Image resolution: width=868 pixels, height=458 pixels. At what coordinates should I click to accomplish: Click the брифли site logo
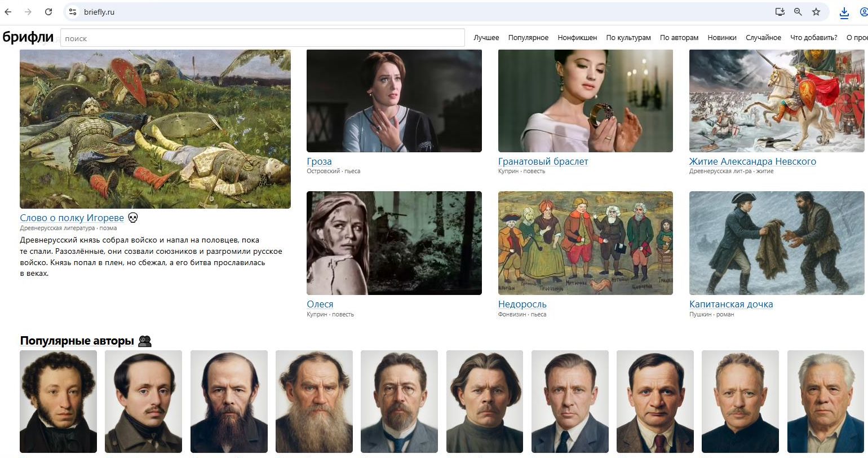click(x=28, y=38)
